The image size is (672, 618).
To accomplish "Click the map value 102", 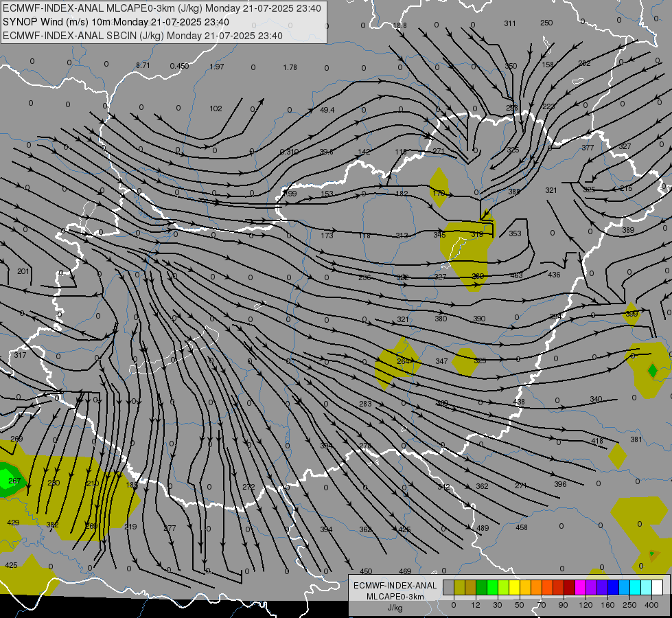I will coord(216,108).
